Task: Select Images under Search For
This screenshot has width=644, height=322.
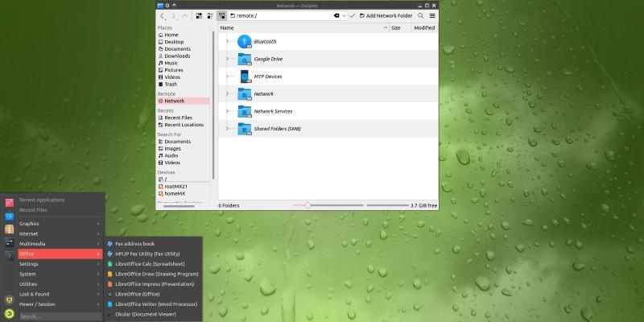Action: point(184,149)
